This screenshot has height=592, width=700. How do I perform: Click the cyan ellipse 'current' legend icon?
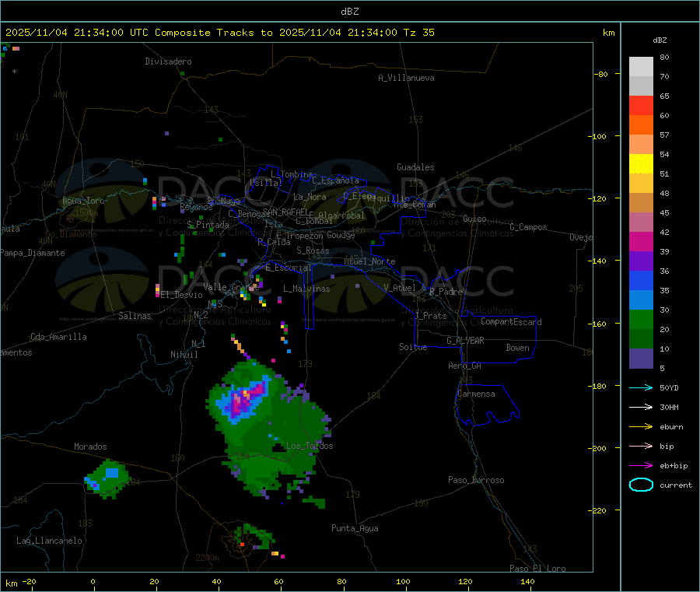(x=641, y=485)
